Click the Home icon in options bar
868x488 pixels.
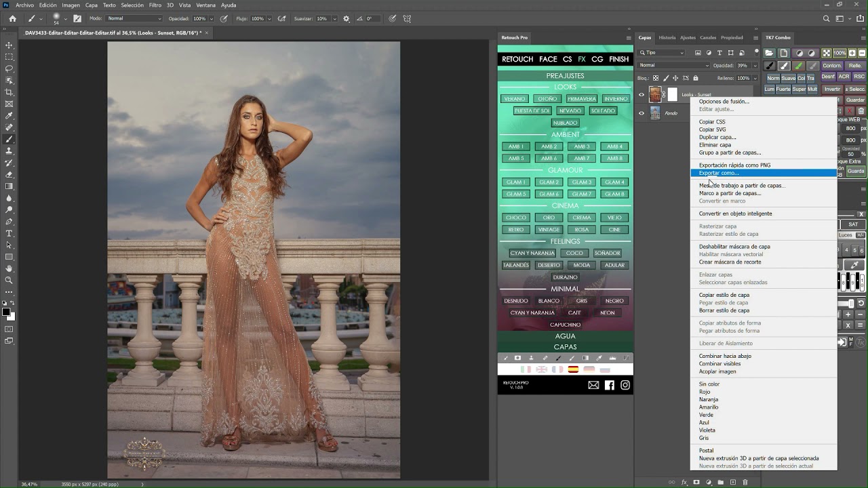[12, 19]
